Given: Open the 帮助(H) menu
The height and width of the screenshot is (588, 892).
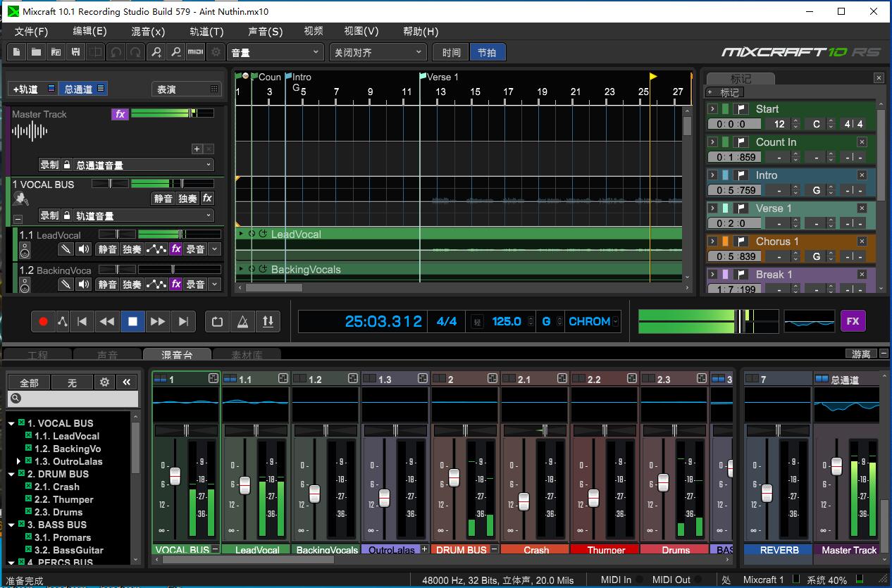Looking at the screenshot, I should (x=421, y=32).
